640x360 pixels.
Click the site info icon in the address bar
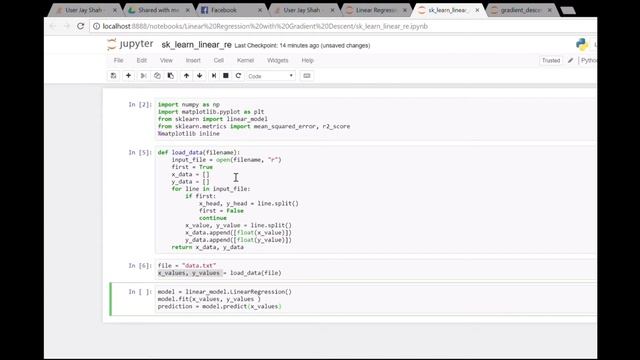[x=96, y=26]
